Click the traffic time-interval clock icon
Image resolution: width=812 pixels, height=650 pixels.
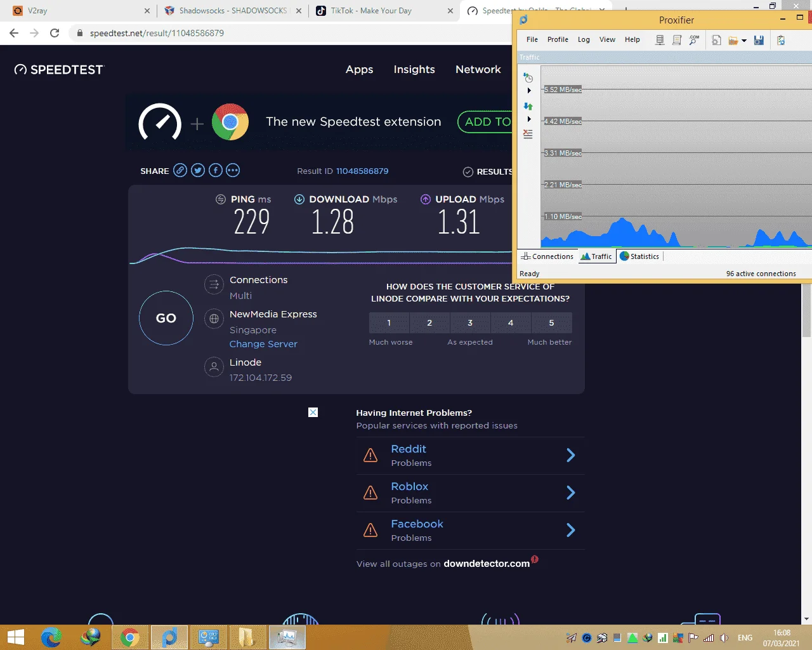528,77
